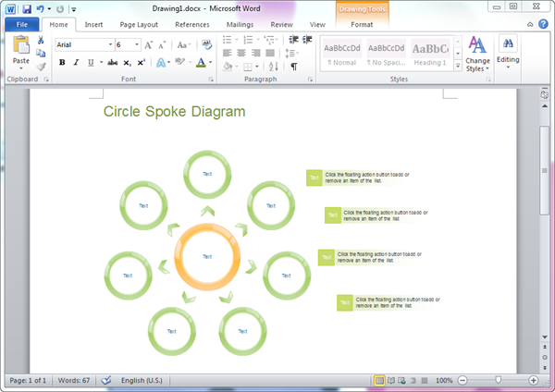Image resolution: width=555 pixels, height=392 pixels.
Task: Switch to the Page Layout tab
Action: [139, 24]
